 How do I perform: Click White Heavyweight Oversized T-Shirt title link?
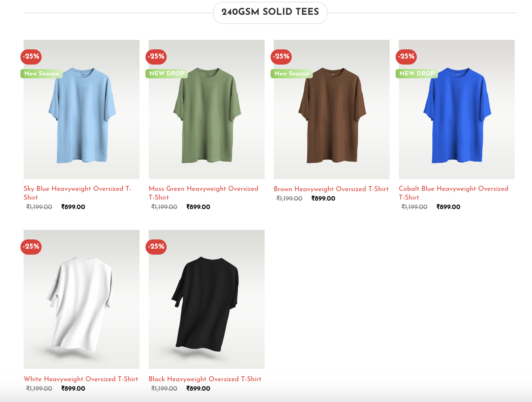tap(81, 379)
